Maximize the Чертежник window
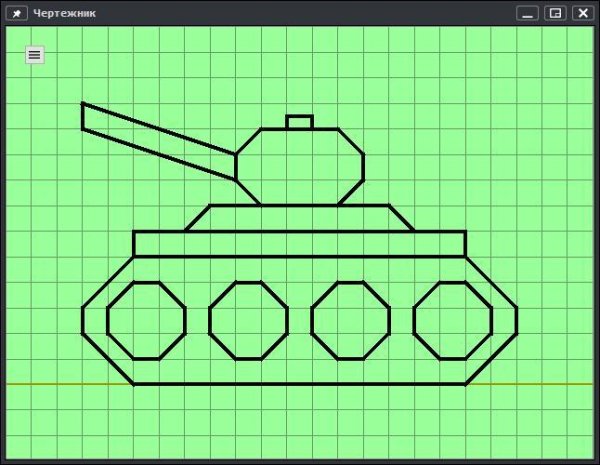The width and height of the screenshot is (600, 465). (x=556, y=13)
